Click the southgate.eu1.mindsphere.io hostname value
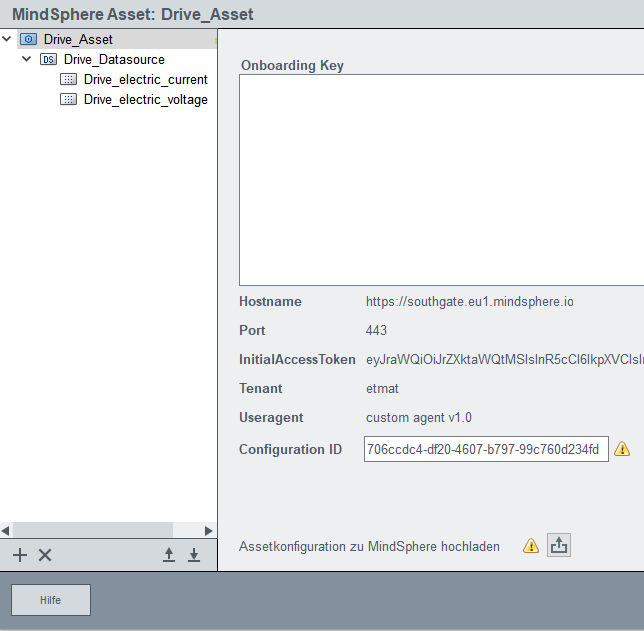Image resolution: width=644 pixels, height=631 pixels. tap(469, 302)
